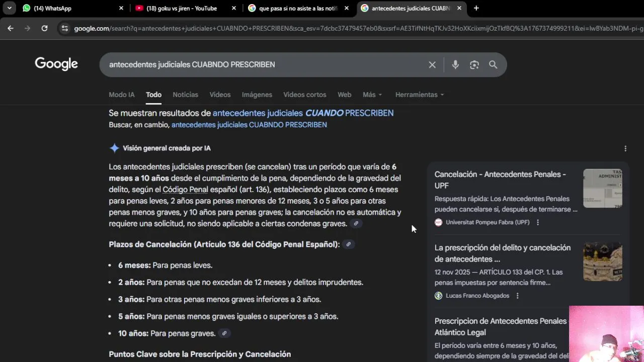The height and width of the screenshot is (362, 644).
Task: Click 'Puntos Clave sobre la Prescripción y Cancelación' heading
Action: click(x=200, y=354)
